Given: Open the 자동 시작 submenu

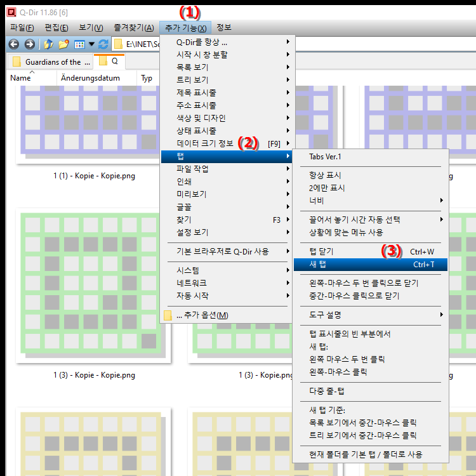Looking at the screenshot, I should coord(226,296).
